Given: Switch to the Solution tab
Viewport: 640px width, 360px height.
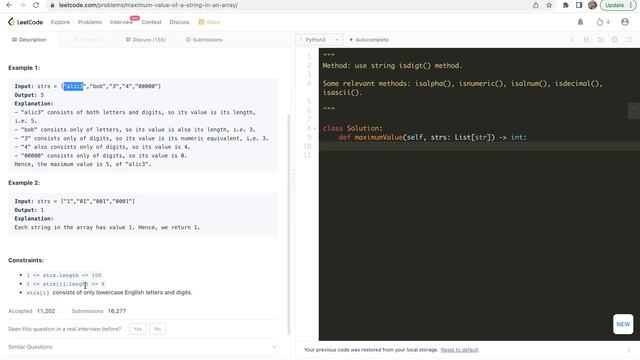Looking at the screenshot, I should coord(87,40).
